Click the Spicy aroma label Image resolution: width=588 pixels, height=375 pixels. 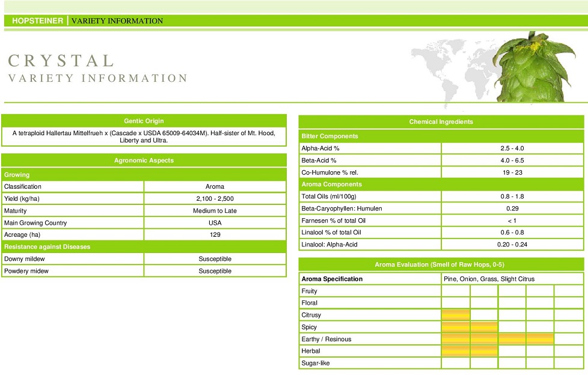coord(309,327)
